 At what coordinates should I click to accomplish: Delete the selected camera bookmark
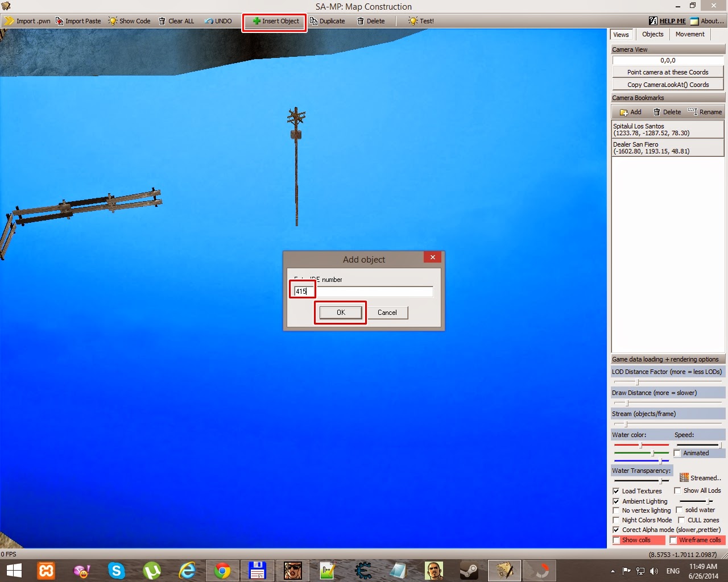coord(667,112)
